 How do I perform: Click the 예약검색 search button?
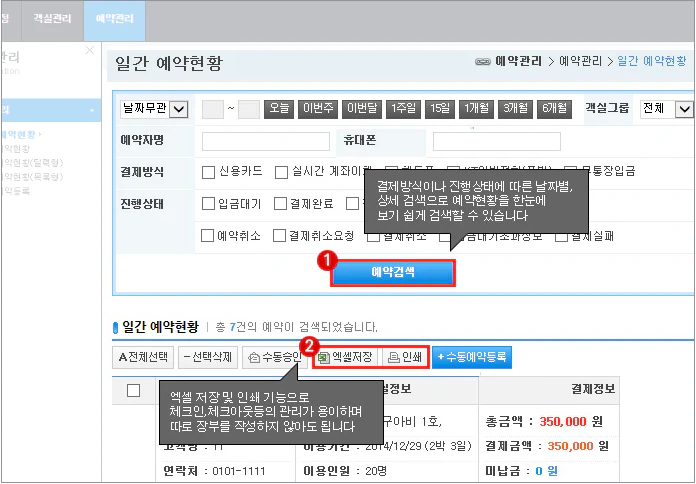click(393, 273)
